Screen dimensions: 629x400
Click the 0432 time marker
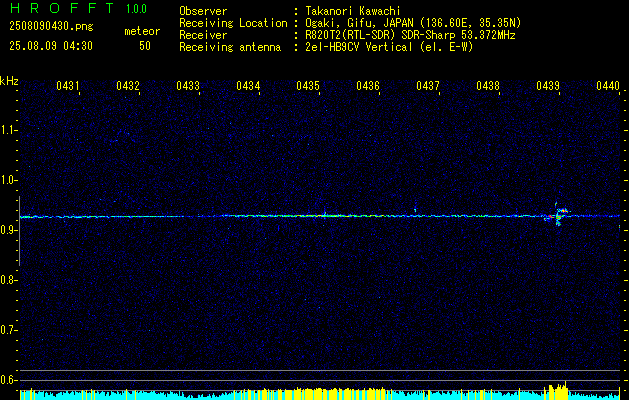(x=128, y=85)
